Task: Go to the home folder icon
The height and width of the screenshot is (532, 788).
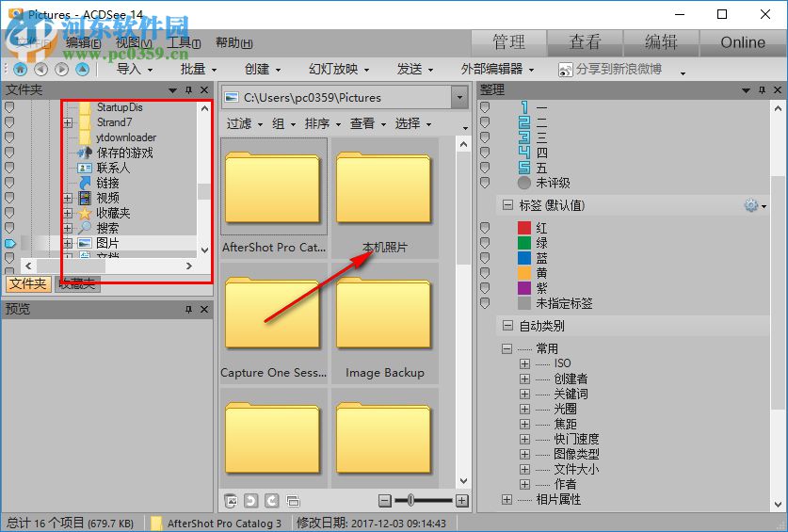Action: click(x=20, y=69)
